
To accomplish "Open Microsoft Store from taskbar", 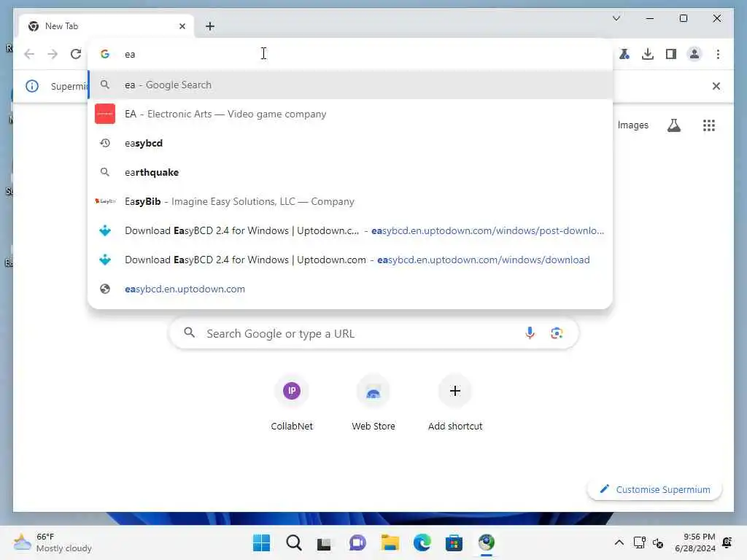I will [454, 542].
